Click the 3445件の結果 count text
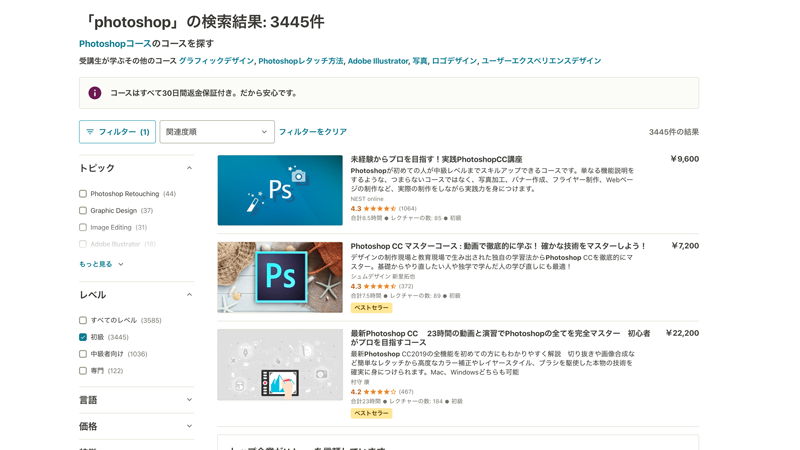This screenshot has width=800, height=450. click(673, 132)
